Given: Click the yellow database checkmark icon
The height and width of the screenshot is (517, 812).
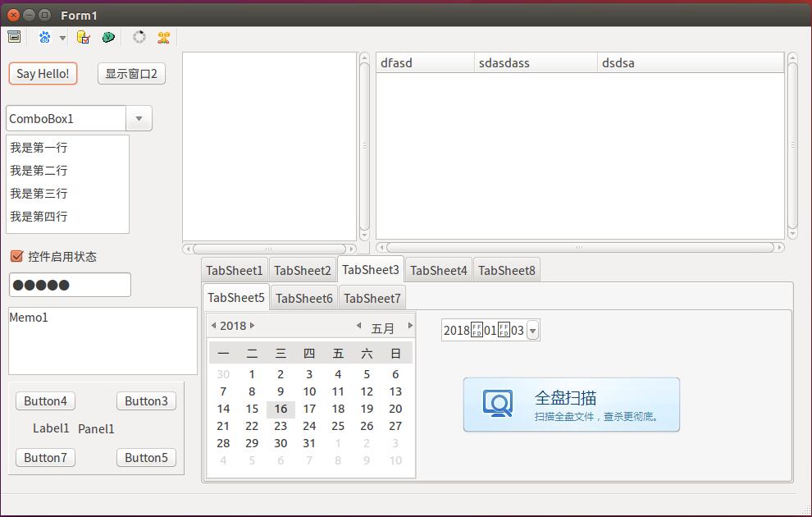Looking at the screenshot, I should (83, 37).
